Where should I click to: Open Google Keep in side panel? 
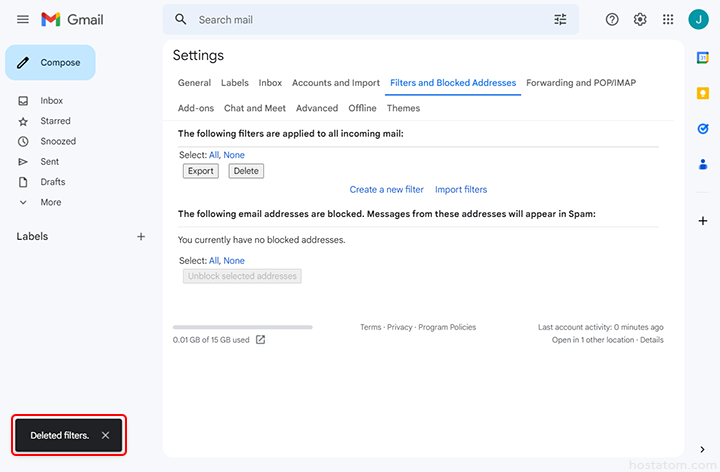(703, 93)
